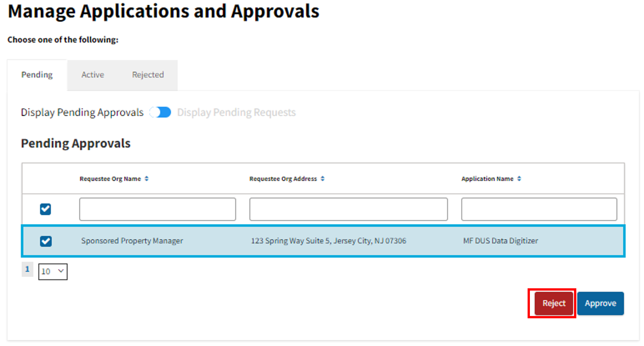Open the rows-per-page dropdown showing 10
Image resolution: width=644 pixels, height=346 pixels.
pos(53,271)
